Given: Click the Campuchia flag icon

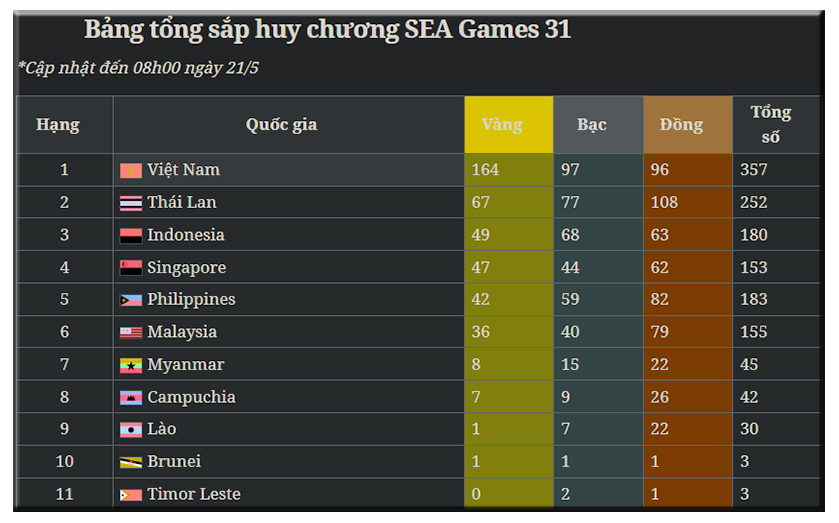Looking at the screenshot, I should tap(130, 398).
